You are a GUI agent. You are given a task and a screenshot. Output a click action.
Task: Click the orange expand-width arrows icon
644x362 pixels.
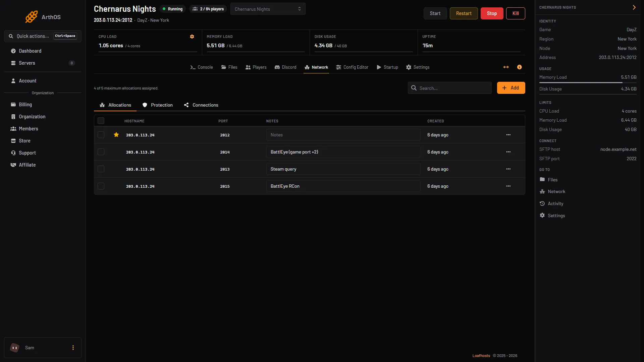pyautogui.click(x=506, y=67)
